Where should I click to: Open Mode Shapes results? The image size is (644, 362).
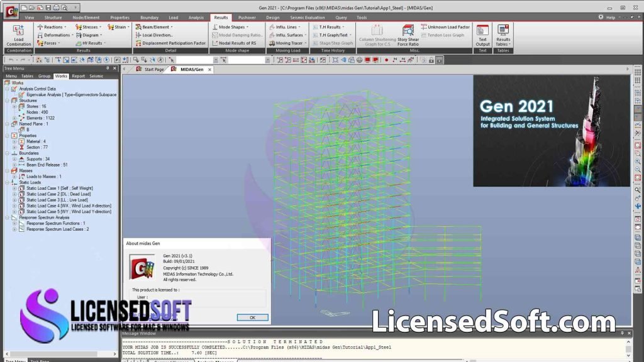pyautogui.click(x=230, y=27)
